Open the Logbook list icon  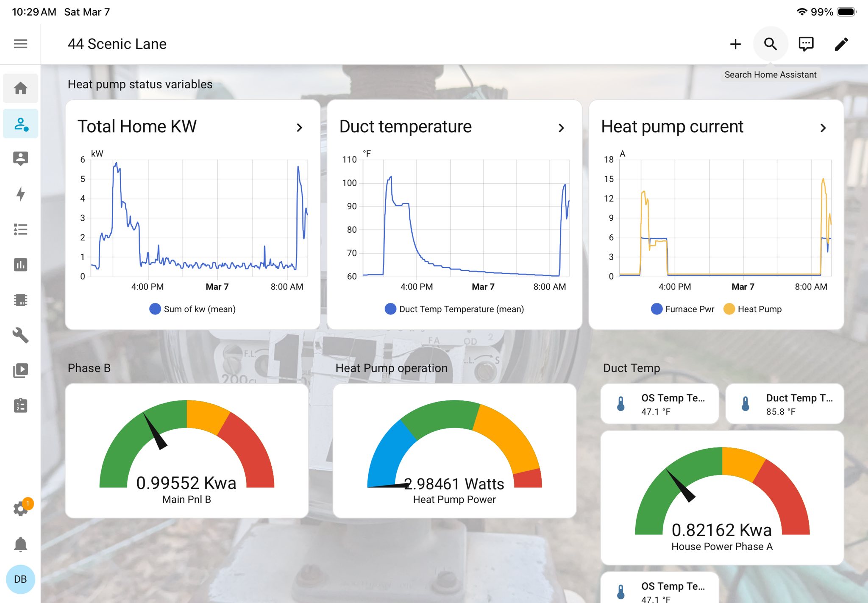coord(20,229)
